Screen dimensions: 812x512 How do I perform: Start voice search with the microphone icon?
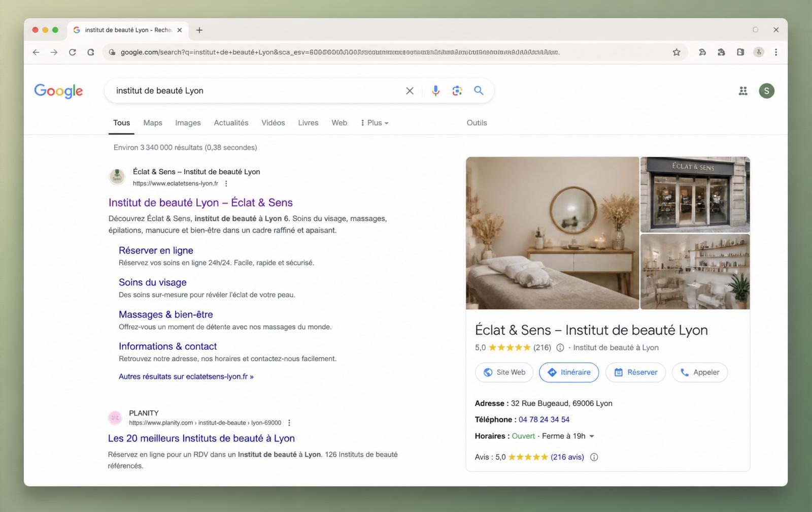pyautogui.click(x=435, y=91)
